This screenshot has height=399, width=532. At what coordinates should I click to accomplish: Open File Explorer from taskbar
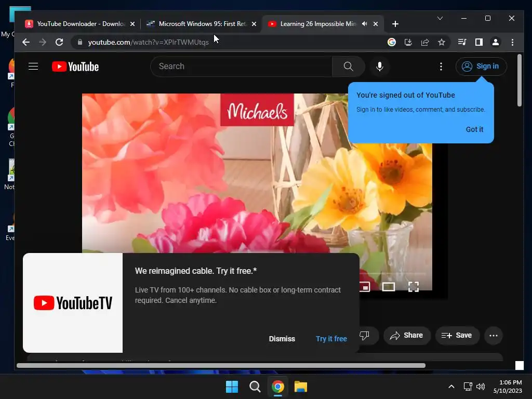tap(301, 387)
